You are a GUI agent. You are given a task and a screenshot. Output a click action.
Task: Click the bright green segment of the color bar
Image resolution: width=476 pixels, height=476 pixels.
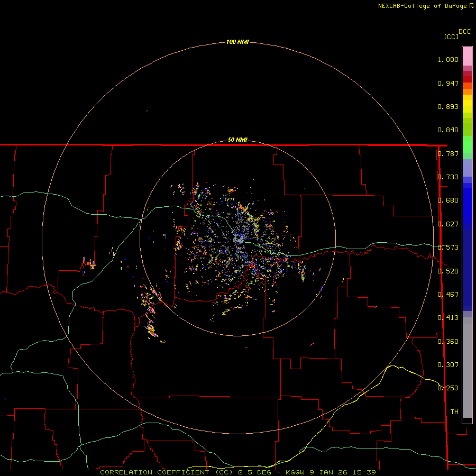click(x=467, y=144)
